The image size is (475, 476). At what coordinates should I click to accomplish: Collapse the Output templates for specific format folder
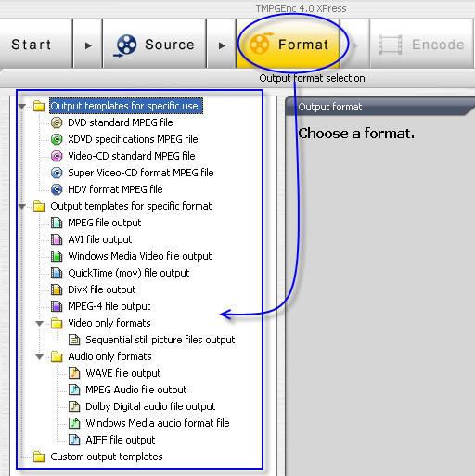point(22,206)
